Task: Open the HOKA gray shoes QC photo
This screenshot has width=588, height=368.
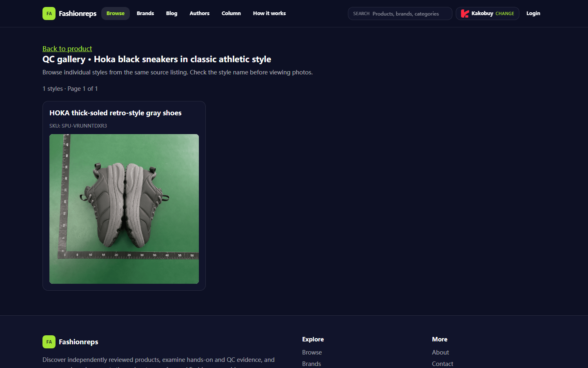Action: (x=124, y=209)
